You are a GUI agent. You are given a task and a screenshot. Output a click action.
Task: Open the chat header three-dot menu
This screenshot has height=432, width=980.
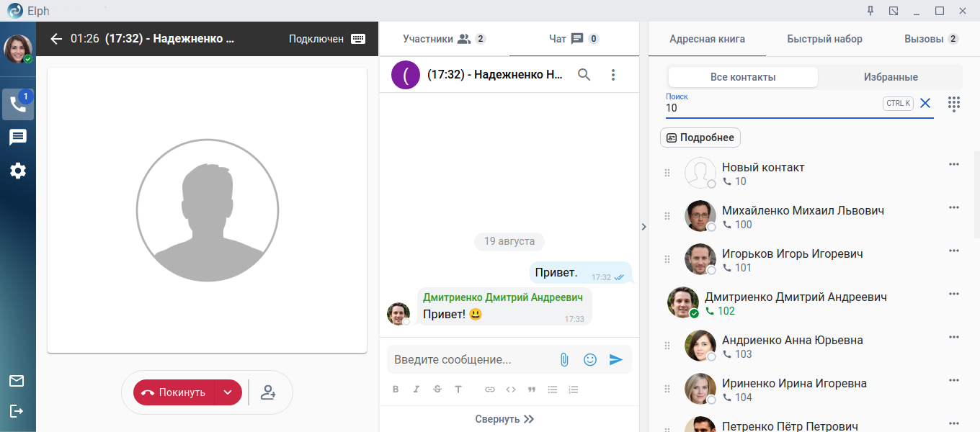point(613,74)
